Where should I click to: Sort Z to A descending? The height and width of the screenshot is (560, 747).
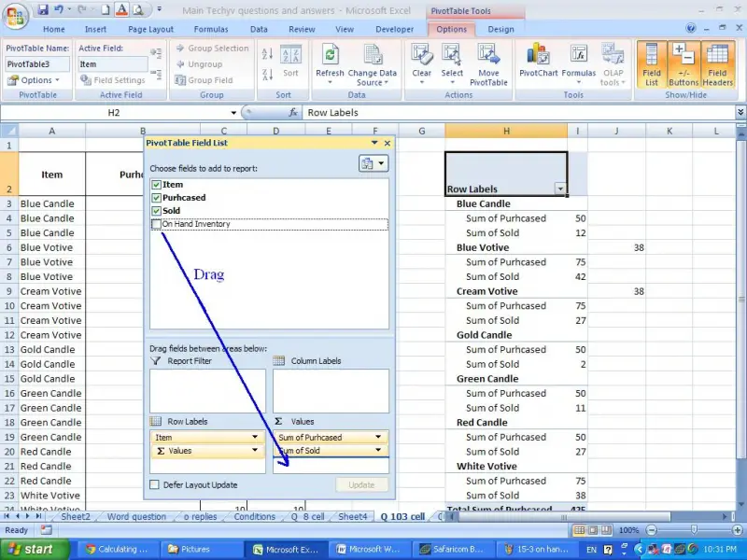(267, 75)
